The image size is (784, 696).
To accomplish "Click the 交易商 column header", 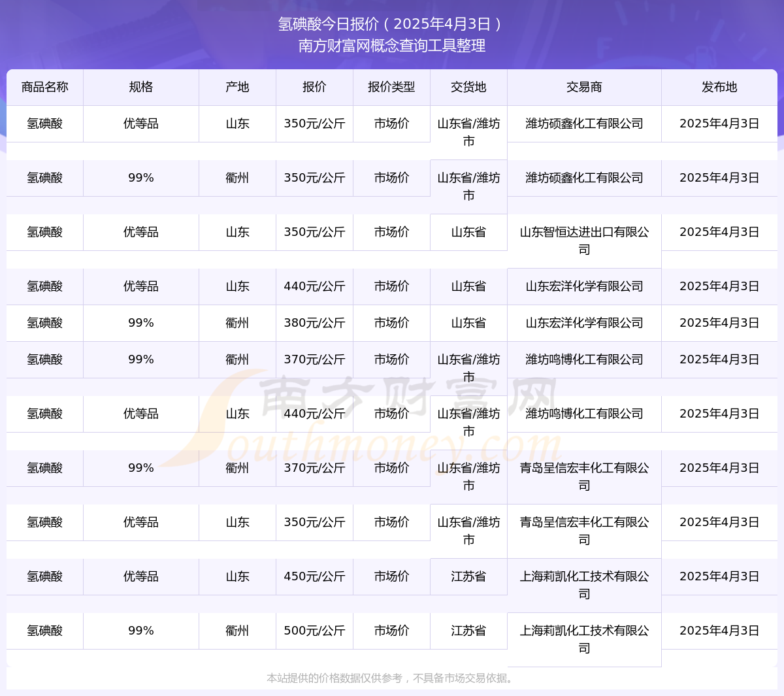I will point(584,87).
